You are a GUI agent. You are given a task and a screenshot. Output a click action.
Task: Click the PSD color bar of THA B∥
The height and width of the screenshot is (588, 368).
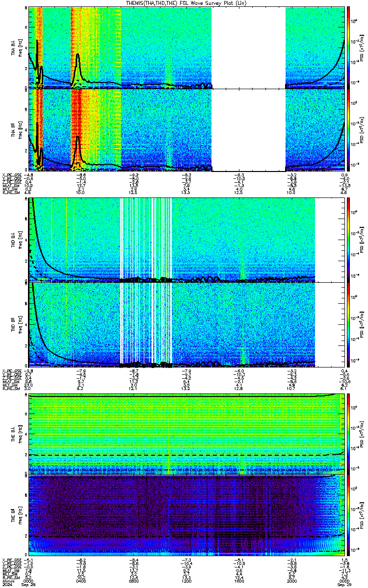tap(349, 129)
